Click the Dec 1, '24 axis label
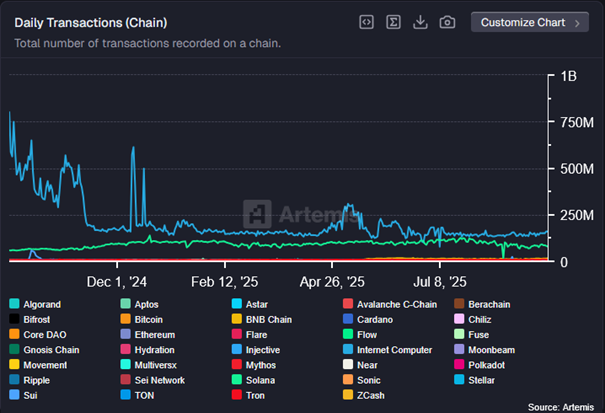Screen dimensions: 605x413 pyautogui.click(x=117, y=282)
